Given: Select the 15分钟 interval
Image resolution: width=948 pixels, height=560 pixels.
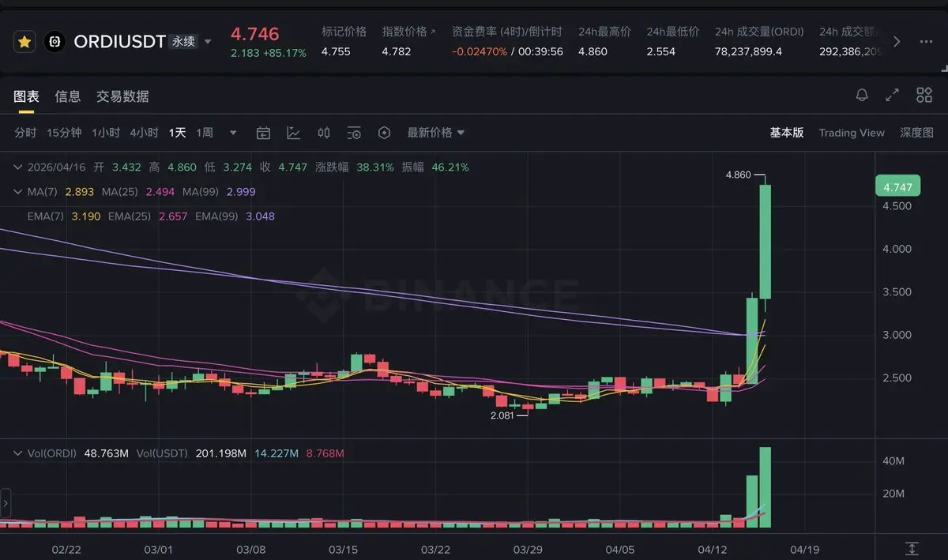Looking at the screenshot, I should point(64,133).
